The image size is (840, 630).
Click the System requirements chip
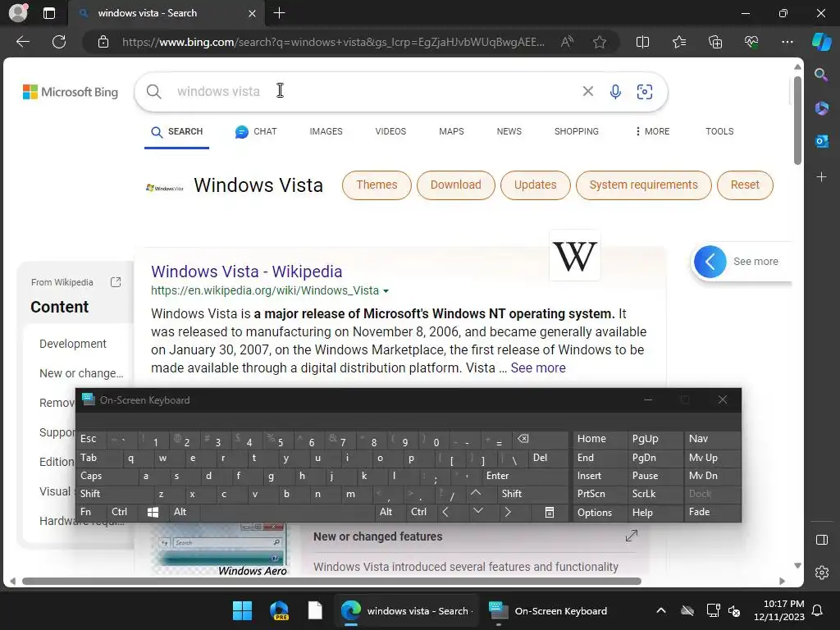[x=643, y=185]
